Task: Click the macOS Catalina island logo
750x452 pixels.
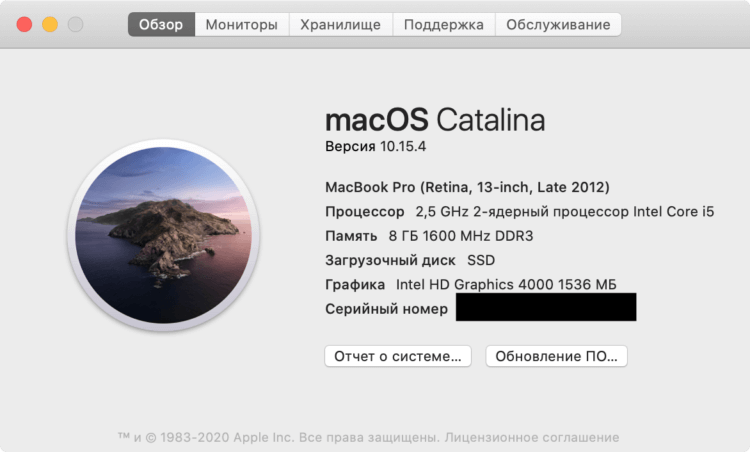Action: point(164,235)
